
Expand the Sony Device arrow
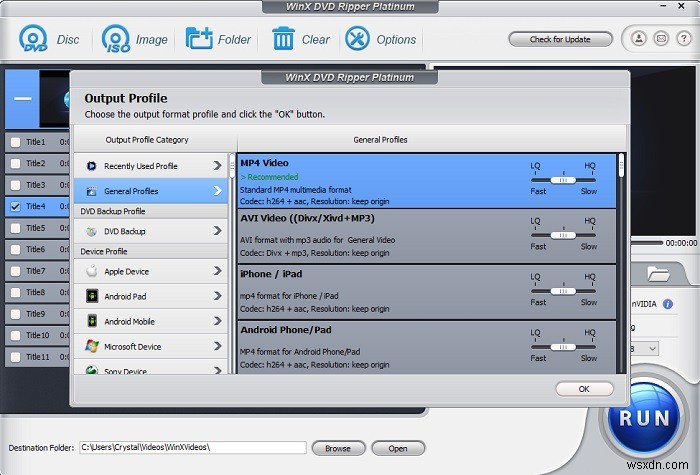coord(217,370)
